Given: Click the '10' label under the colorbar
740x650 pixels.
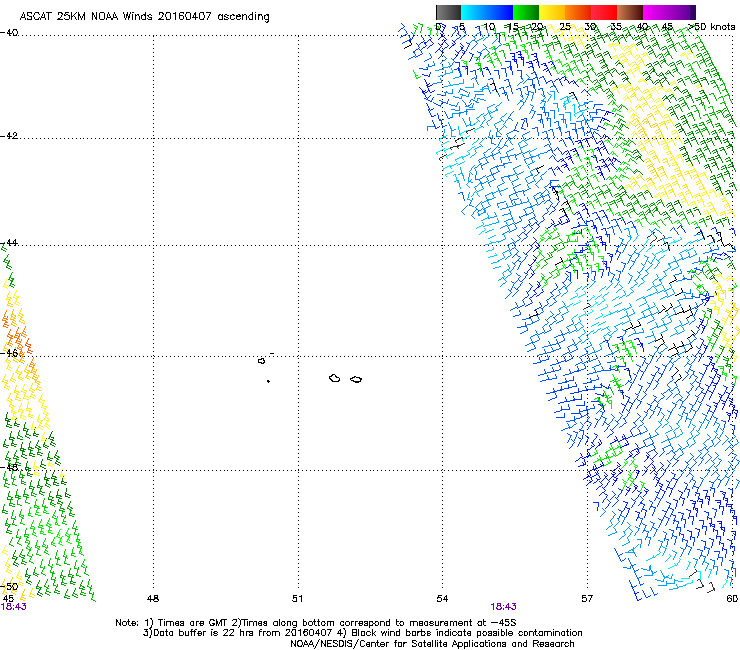Looking at the screenshot, I should click(489, 27).
